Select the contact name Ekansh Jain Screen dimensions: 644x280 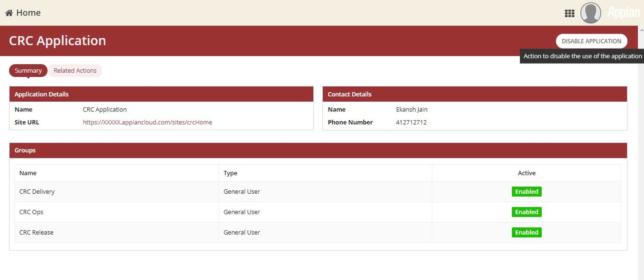tap(412, 110)
